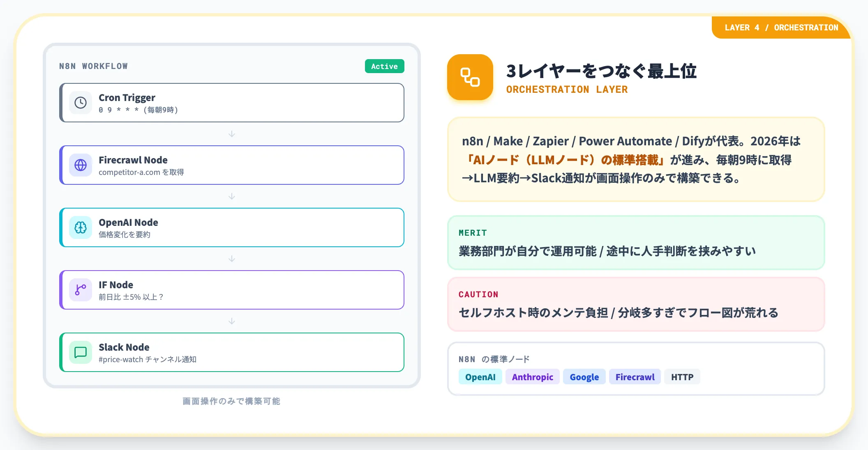Viewport: 868px width, 450px height.
Task: Select the Firecrawl node tag
Action: [635, 377]
